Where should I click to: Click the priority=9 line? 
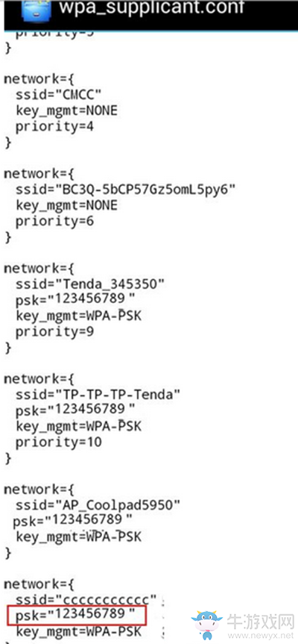pyautogui.click(x=54, y=331)
